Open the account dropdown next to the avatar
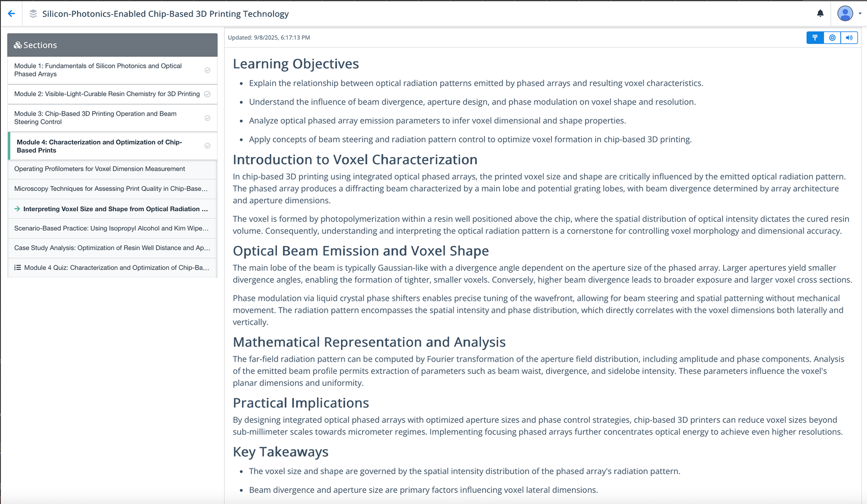The width and height of the screenshot is (867, 504). pos(859,14)
